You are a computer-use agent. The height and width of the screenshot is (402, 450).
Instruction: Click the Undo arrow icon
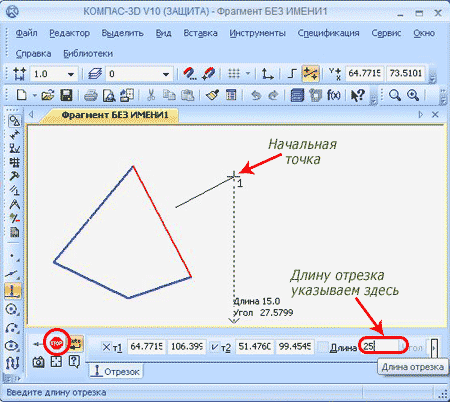(256, 95)
